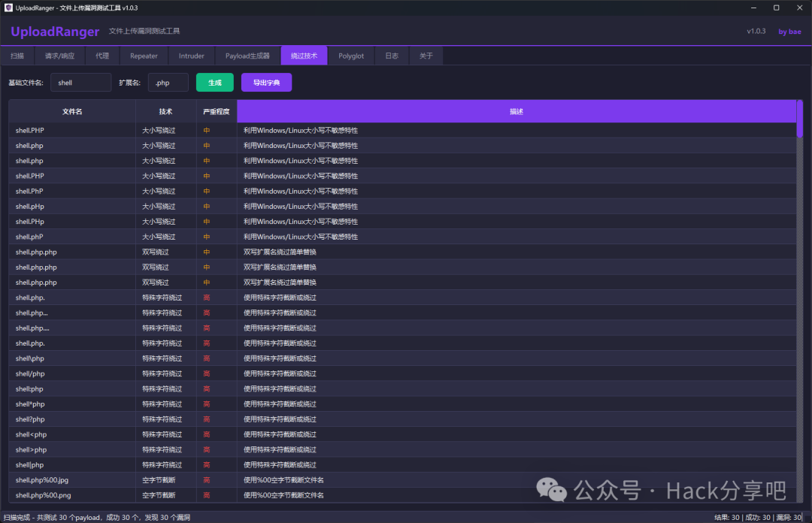Click the description in shell.php%00.png row
Viewport: 812px width, 523px height.
283,495
